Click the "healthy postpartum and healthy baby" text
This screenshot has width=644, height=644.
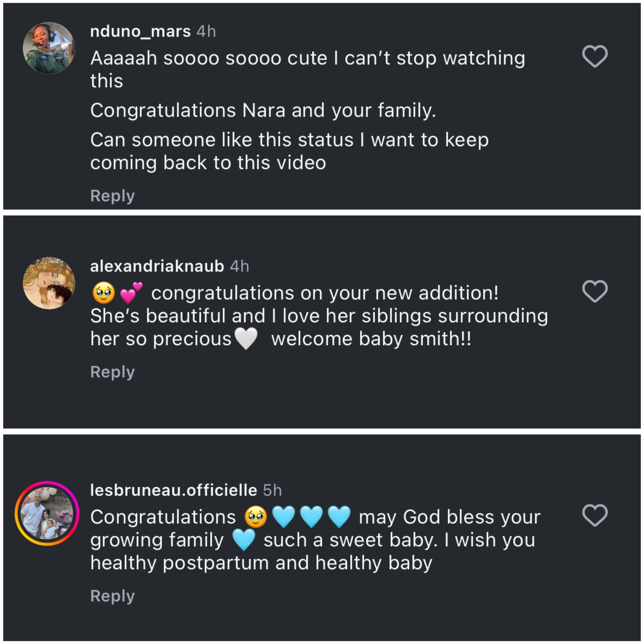261,563
